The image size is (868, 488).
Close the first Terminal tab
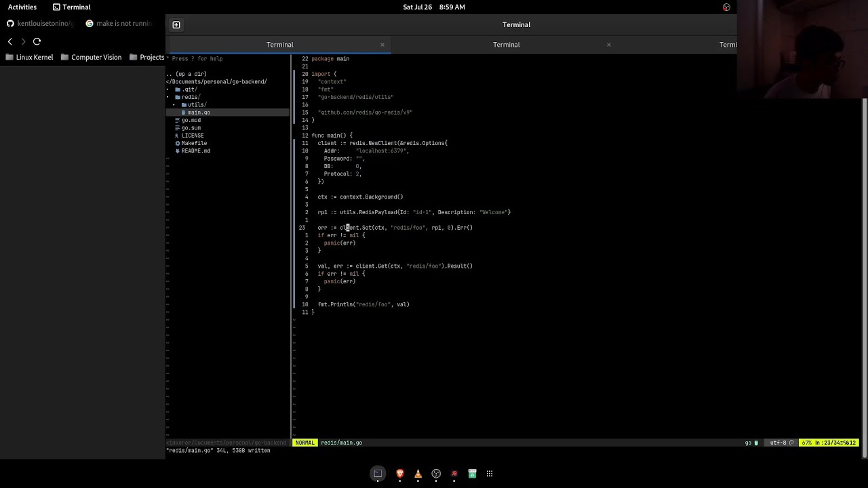tap(382, 45)
